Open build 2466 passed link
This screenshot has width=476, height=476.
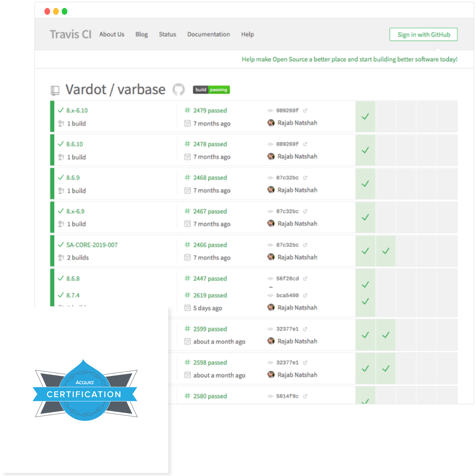(x=210, y=245)
